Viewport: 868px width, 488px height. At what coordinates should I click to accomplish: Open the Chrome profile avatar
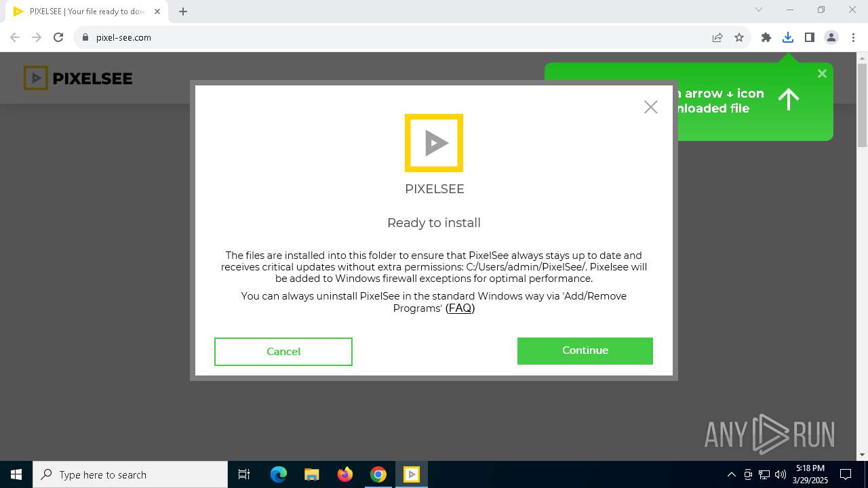tap(831, 37)
